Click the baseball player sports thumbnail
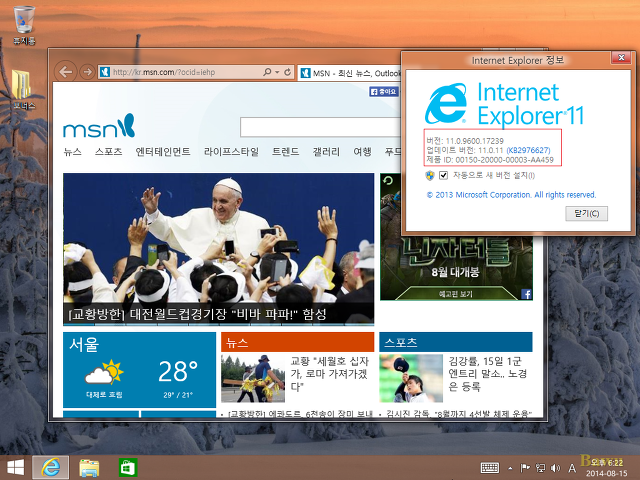This screenshot has width=640, height=480. (411, 378)
